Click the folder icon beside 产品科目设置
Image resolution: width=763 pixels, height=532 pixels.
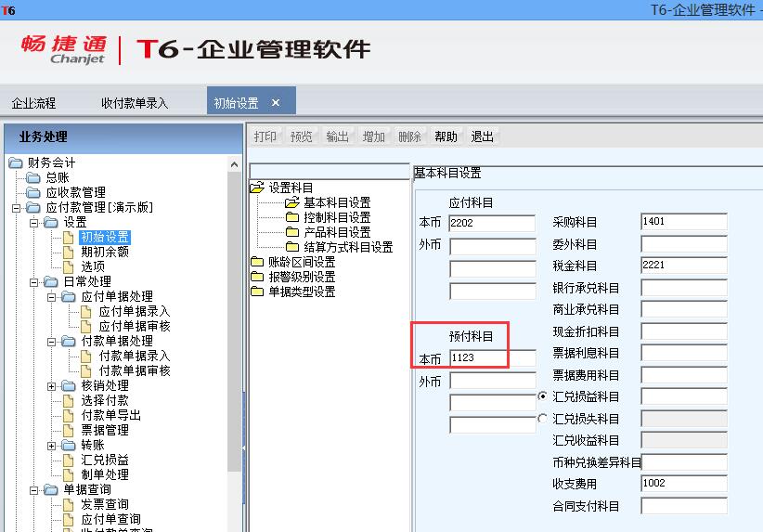click(x=292, y=232)
